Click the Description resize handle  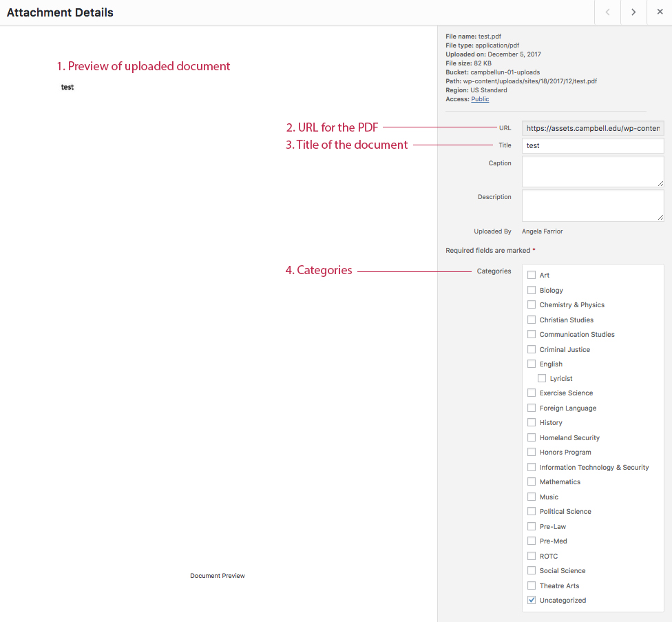coord(660,218)
